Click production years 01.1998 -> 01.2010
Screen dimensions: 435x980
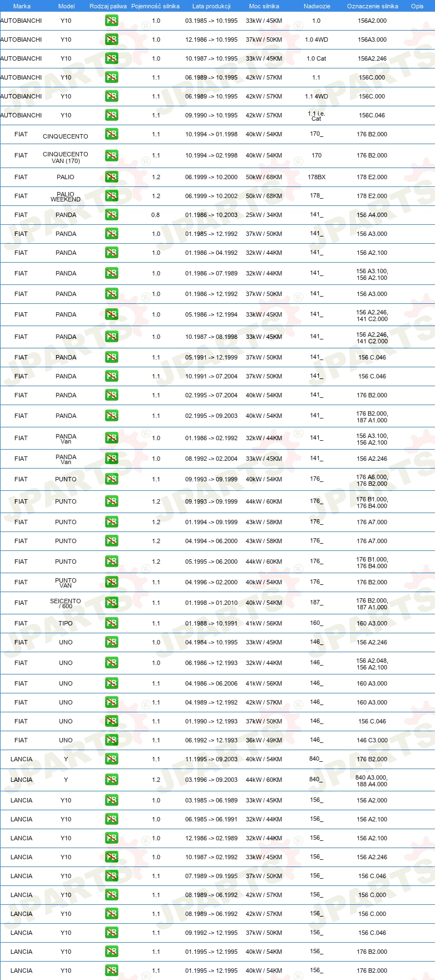[211, 603]
